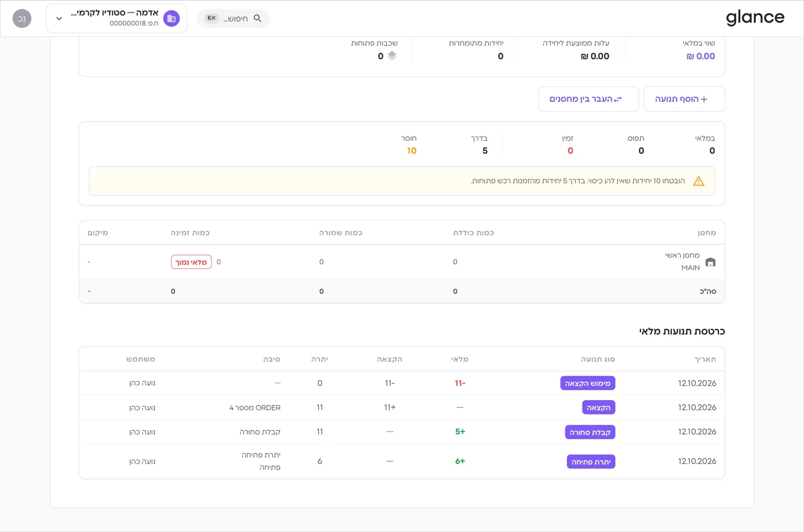Click the shortage warning message text

click(x=577, y=181)
